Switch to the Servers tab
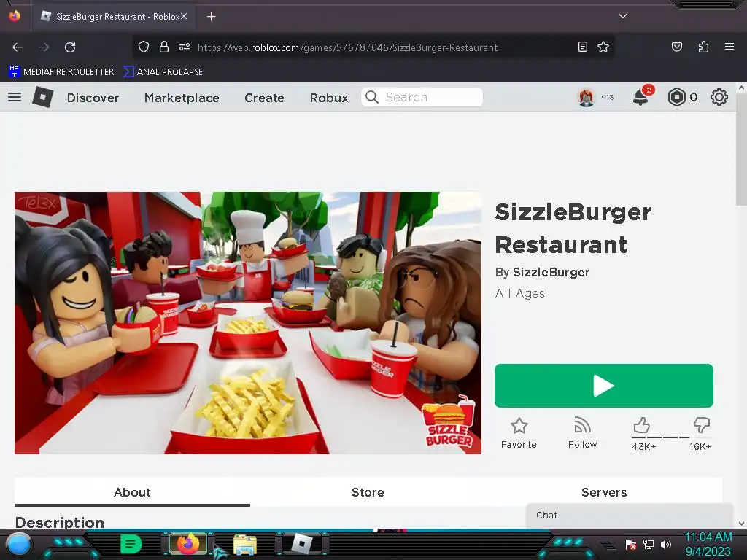The image size is (747, 560). click(x=604, y=492)
